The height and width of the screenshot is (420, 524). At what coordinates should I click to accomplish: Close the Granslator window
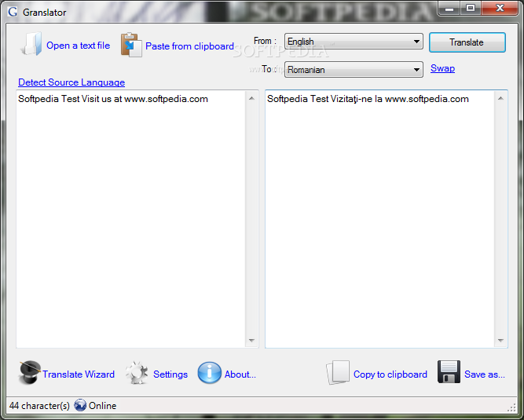click(x=500, y=8)
